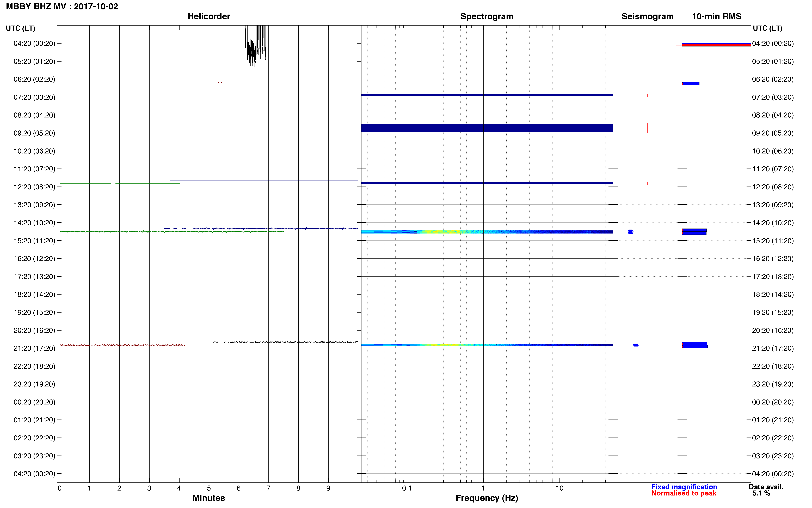Image resolution: width=812 pixels, height=508 pixels.
Task: Click the black helicorder trace near 21:20
Action: (x=285, y=342)
